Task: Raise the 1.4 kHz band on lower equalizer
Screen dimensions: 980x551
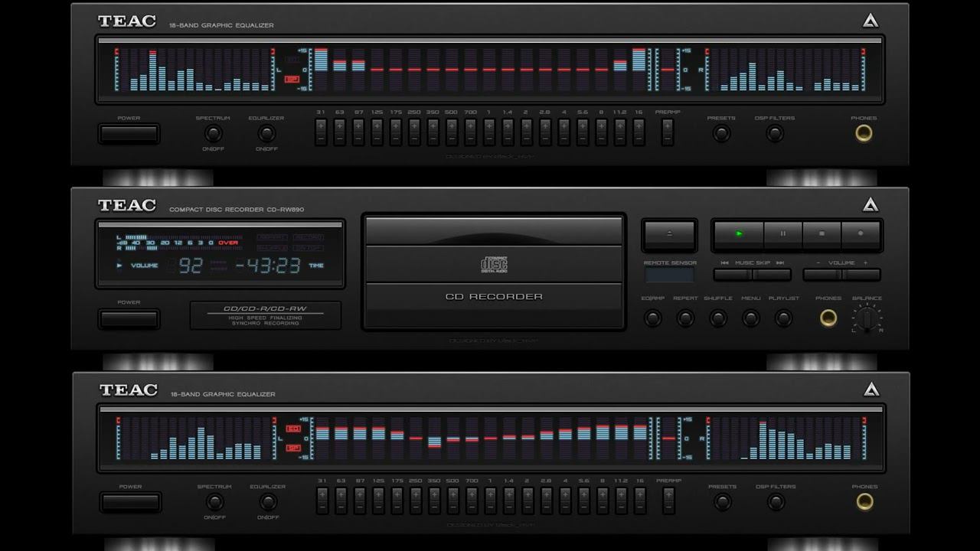Action: point(509,494)
